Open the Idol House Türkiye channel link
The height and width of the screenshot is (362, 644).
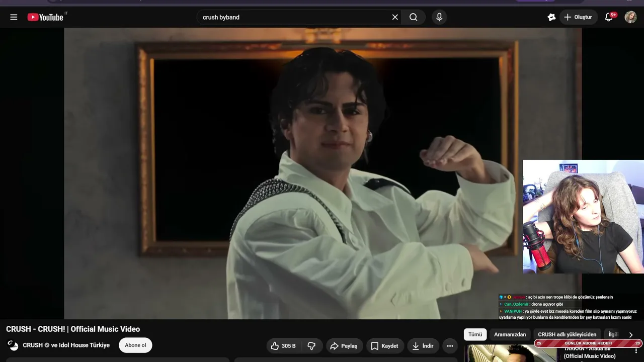click(85, 345)
